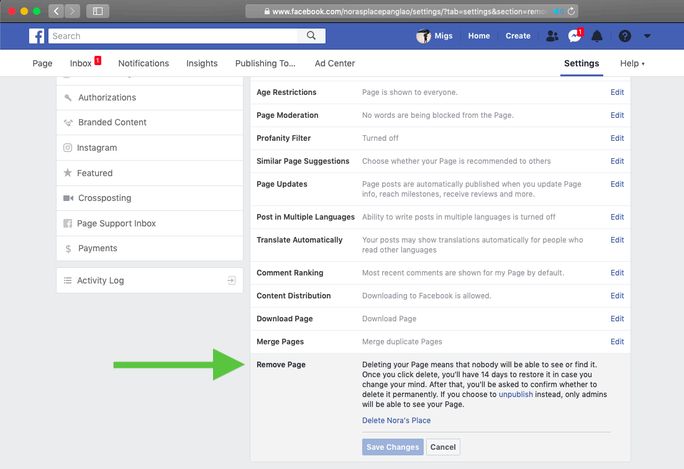
Task: Click the help question mark icon
Action: (625, 36)
